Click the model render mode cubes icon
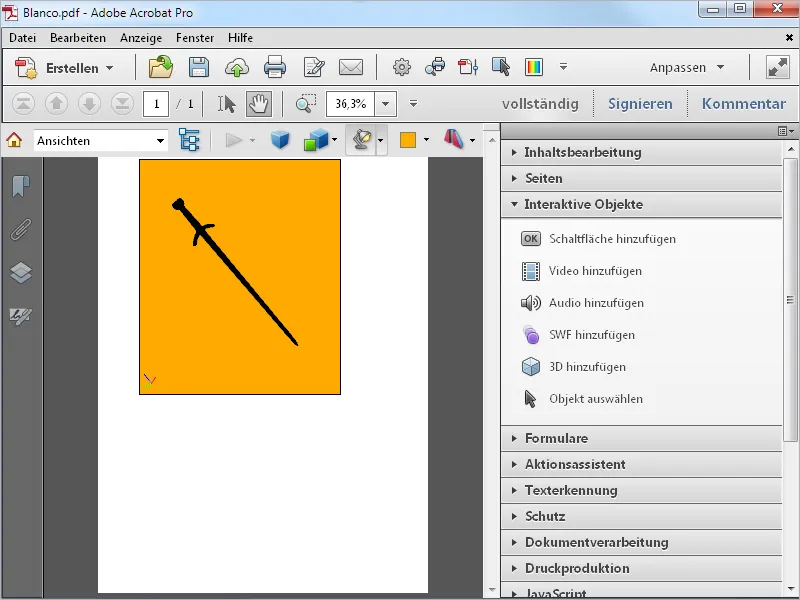The image size is (800, 600). pyautogui.click(x=316, y=140)
